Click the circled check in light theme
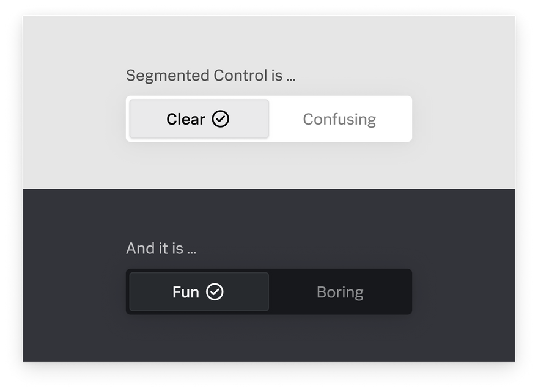Screen dimensions: 538x392 220,119
